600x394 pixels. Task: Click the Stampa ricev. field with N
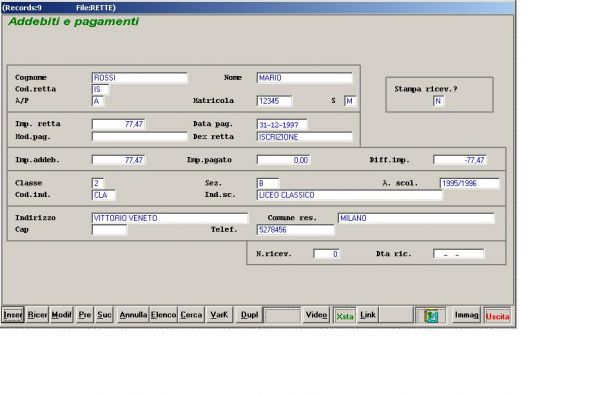439,101
